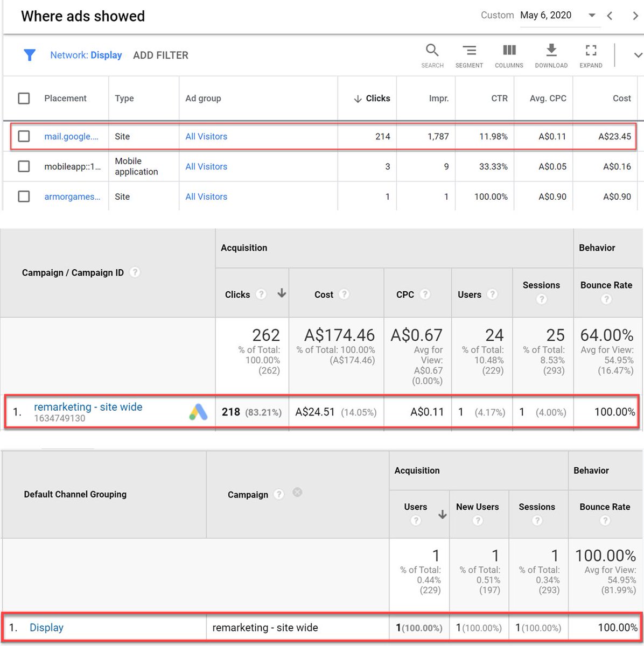The height and width of the screenshot is (646, 644).
Task: Go to previous date range arrow
Action: click(x=610, y=16)
